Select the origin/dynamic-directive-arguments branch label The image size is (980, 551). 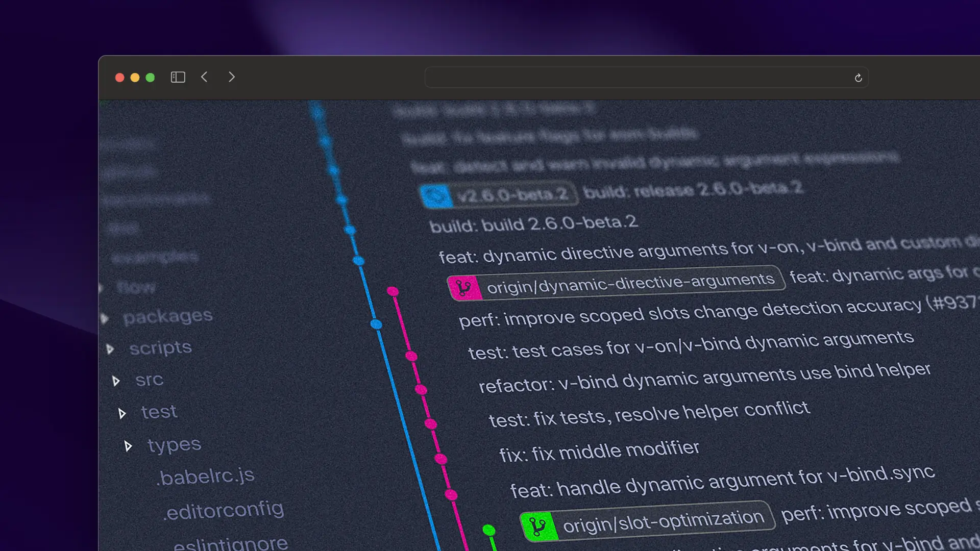pos(631,283)
